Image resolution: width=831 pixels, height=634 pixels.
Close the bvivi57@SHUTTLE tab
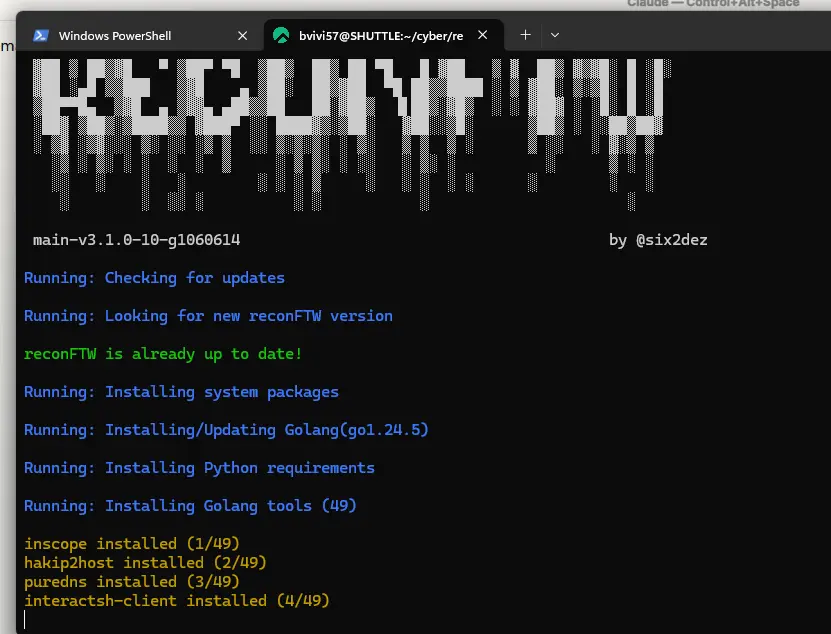pyautogui.click(x=483, y=35)
